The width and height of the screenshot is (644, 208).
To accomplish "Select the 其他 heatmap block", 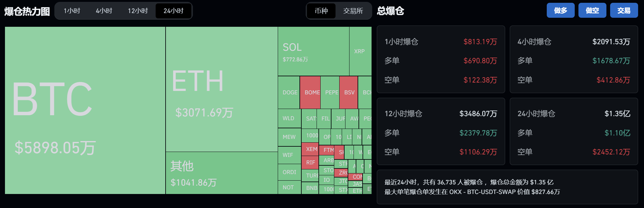I will [222, 173].
